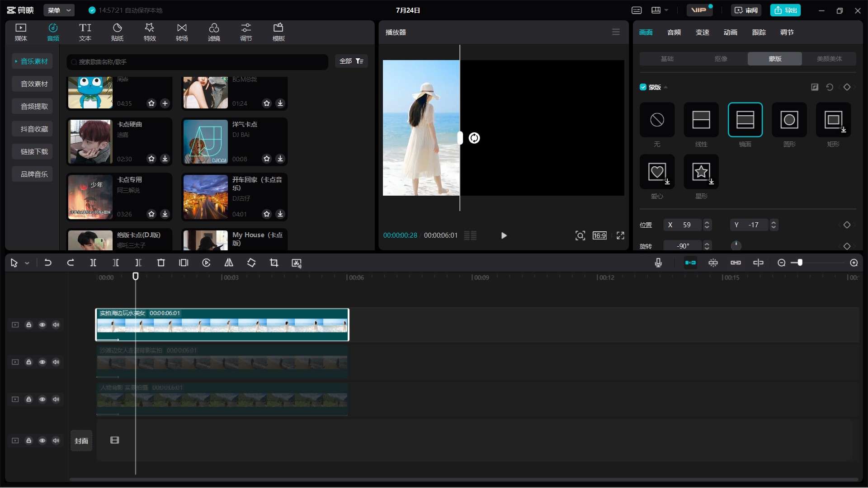Viewport: 868px width, 488px height.
Task: Adjust the timeline zoom slider handle
Action: 800,263
